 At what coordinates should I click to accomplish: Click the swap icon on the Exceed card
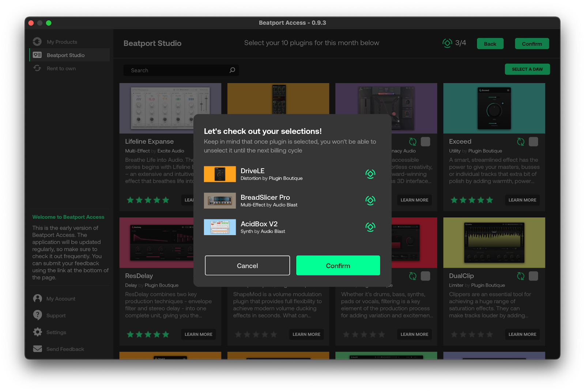click(521, 142)
